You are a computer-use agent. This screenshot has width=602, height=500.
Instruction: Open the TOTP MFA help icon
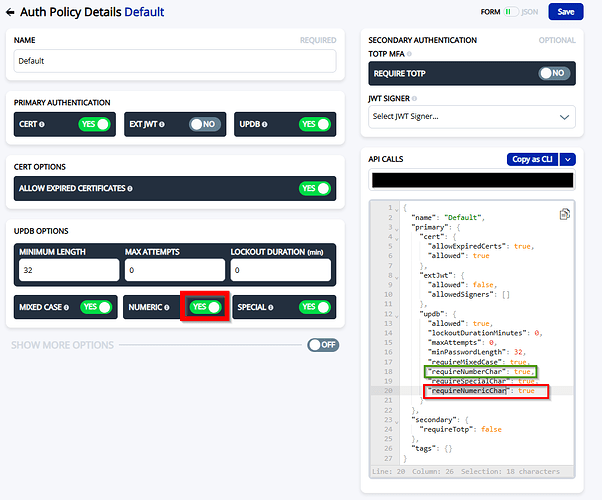pos(409,54)
